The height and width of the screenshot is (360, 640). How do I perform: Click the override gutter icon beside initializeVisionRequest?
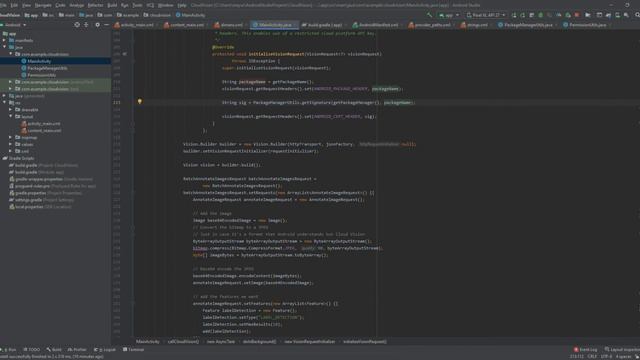[125, 54]
